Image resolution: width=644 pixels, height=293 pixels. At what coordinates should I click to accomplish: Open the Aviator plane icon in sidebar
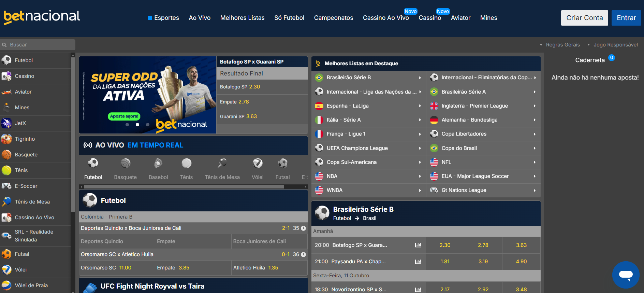click(6, 92)
